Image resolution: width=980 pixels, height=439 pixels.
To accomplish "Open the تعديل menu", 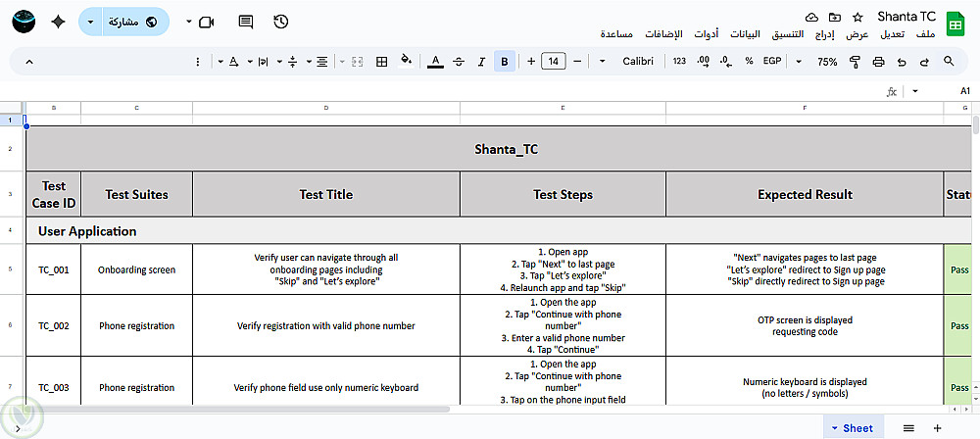I will [x=893, y=33].
